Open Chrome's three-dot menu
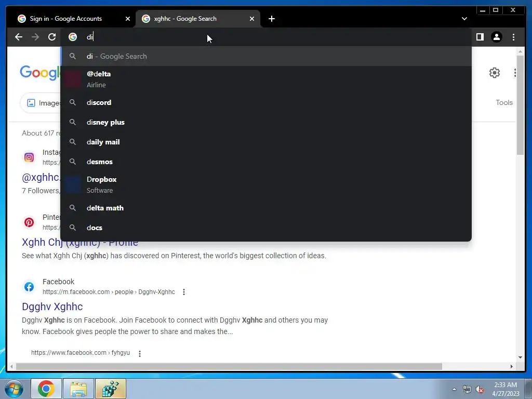This screenshot has width=532, height=399. (513, 37)
